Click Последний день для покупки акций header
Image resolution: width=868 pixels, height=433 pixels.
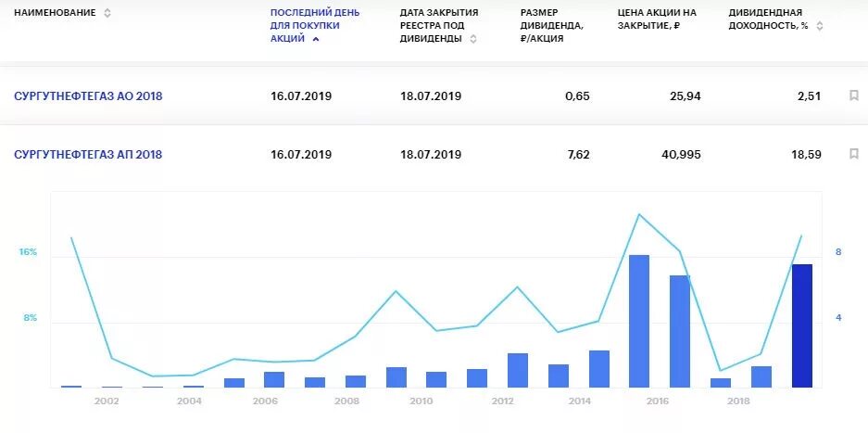tap(314, 26)
